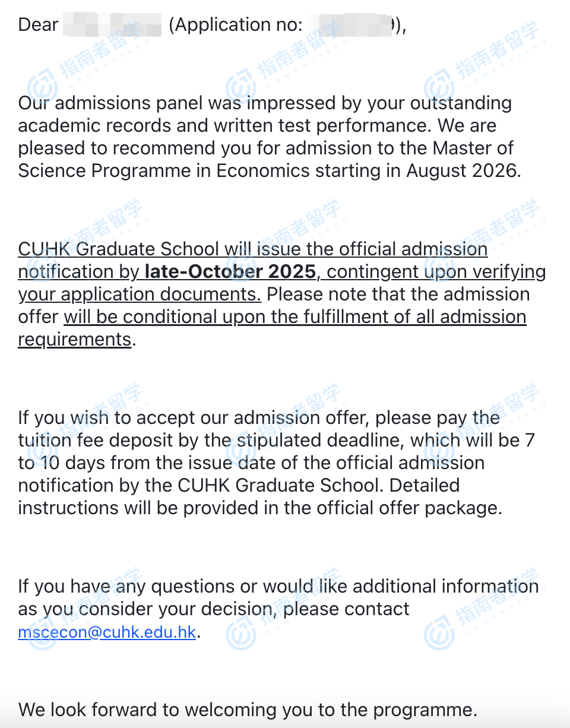
Task: Click the underlined word "requirements"
Action: click(x=74, y=340)
